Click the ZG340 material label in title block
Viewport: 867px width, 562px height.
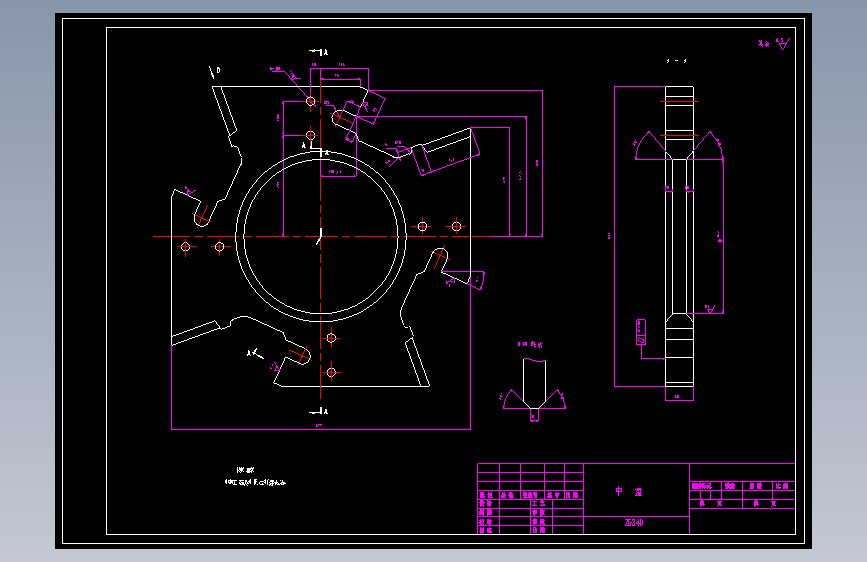pos(634,523)
